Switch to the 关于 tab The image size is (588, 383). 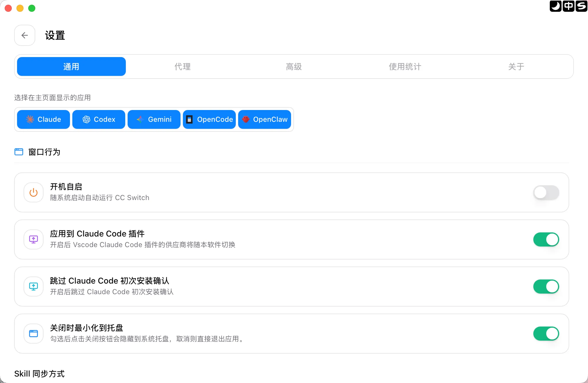coord(516,66)
